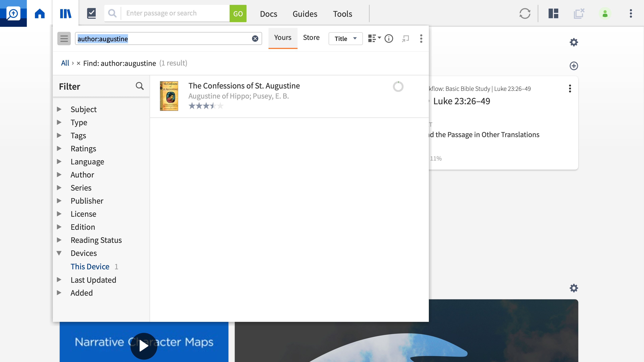Click the download progress circle for Confessions

click(x=398, y=87)
